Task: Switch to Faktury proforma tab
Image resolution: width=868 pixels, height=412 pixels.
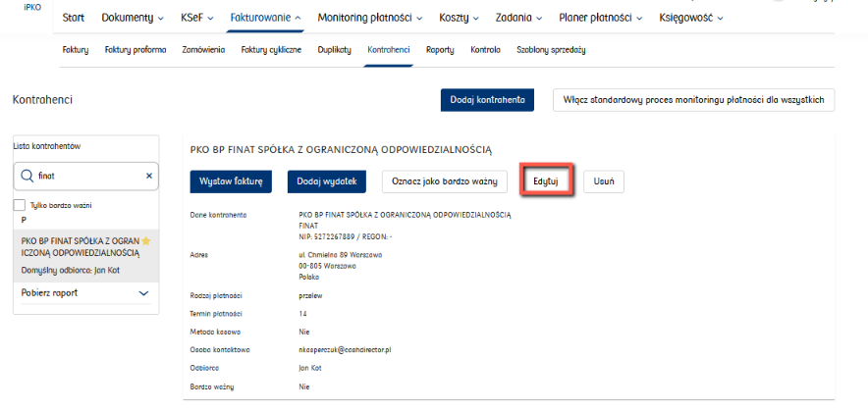Action: pyautogui.click(x=136, y=50)
